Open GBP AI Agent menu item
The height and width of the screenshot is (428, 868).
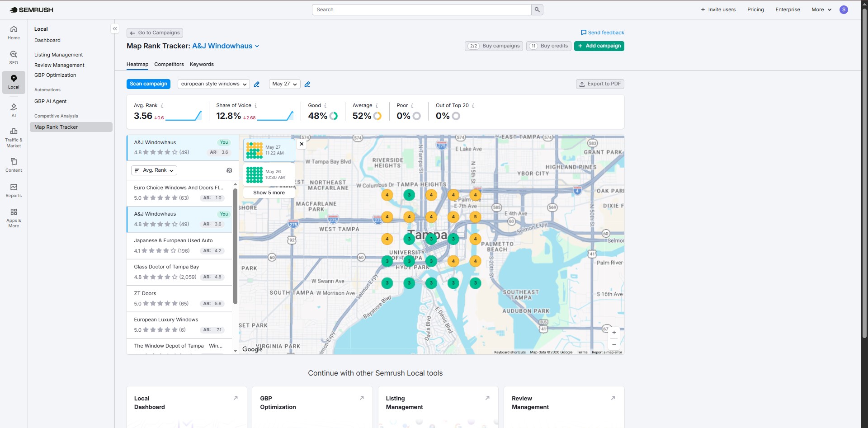tap(51, 101)
